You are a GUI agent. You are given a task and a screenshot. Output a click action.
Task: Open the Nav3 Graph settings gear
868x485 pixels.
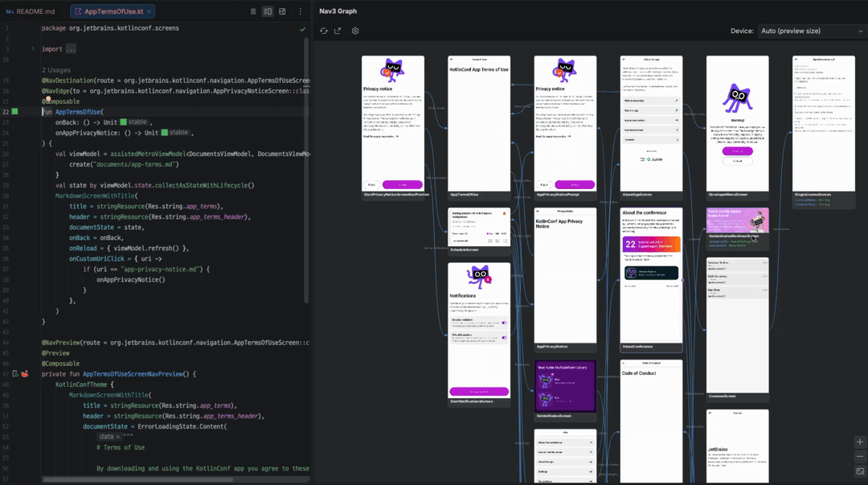click(355, 31)
